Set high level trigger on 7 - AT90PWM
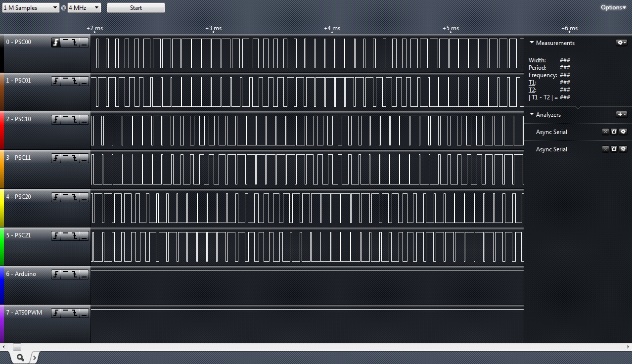The height and width of the screenshot is (364, 632). pos(65,313)
